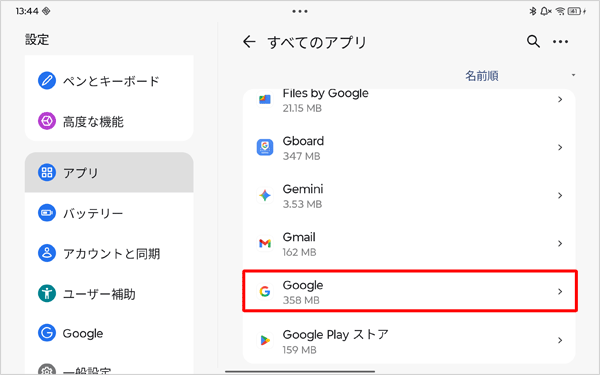Click the blue G icon in the sidebar
The height and width of the screenshot is (375, 600).
click(47, 333)
